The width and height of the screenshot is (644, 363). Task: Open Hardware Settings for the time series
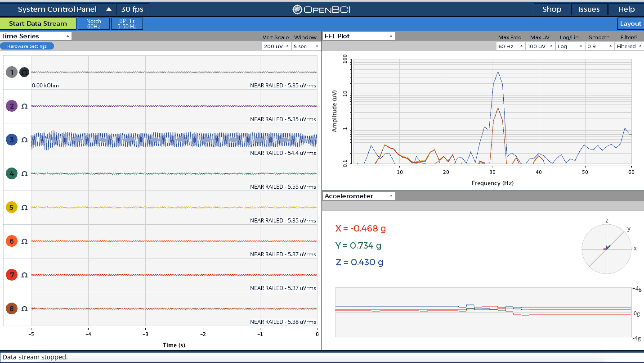pyautogui.click(x=27, y=46)
